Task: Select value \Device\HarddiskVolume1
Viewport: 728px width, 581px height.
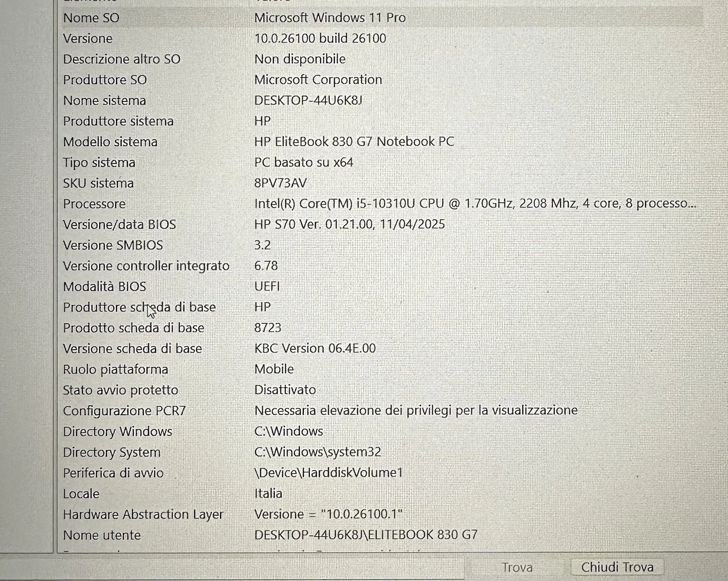Action: pyautogui.click(x=329, y=473)
